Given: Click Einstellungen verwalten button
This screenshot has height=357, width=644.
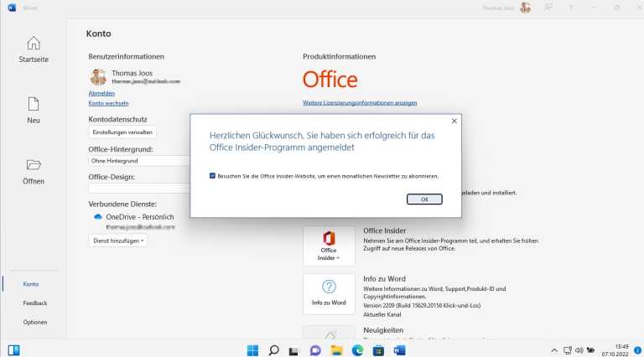Looking at the screenshot, I should coord(122,132).
